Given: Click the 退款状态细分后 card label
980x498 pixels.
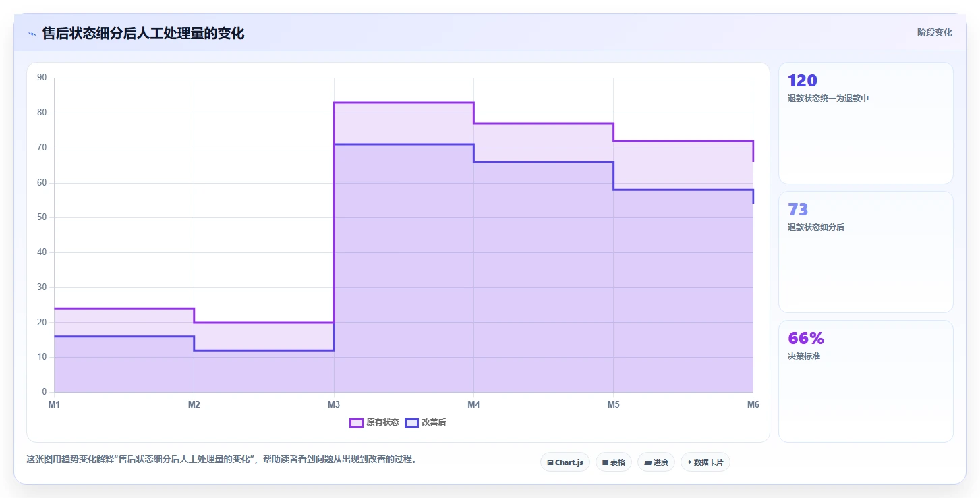Looking at the screenshot, I should 816,227.
